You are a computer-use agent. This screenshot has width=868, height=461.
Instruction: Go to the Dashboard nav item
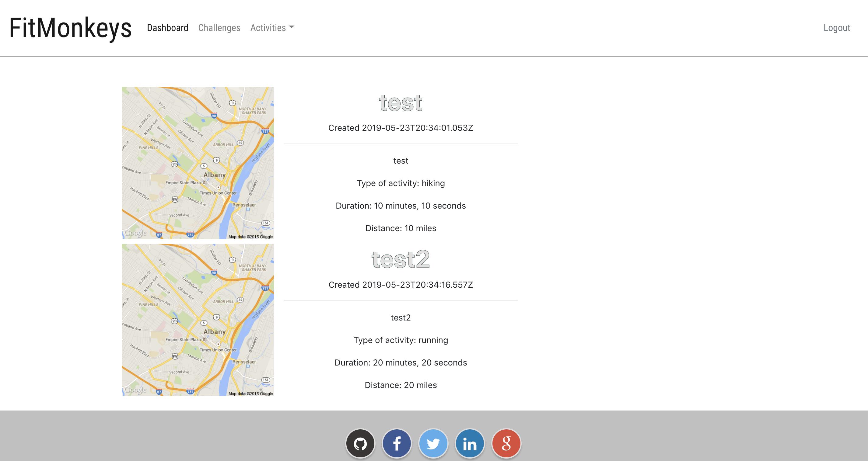point(167,28)
